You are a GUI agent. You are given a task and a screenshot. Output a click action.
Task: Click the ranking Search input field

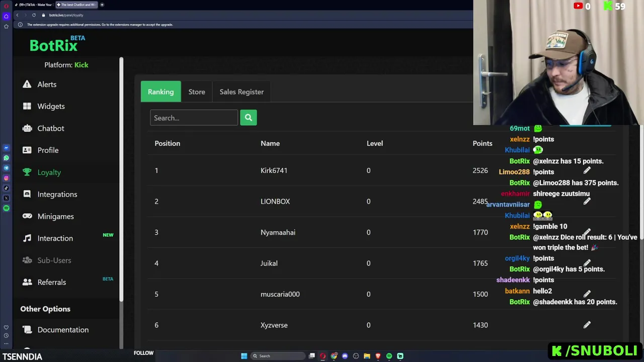(194, 118)
